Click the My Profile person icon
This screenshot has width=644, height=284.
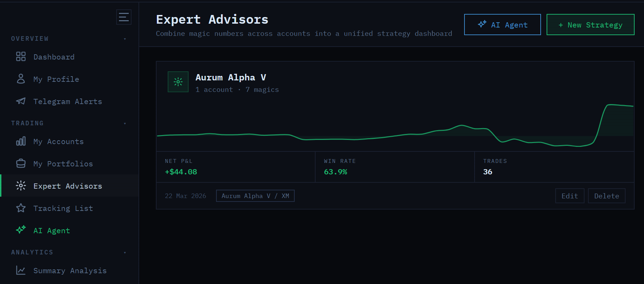(21, 79)
